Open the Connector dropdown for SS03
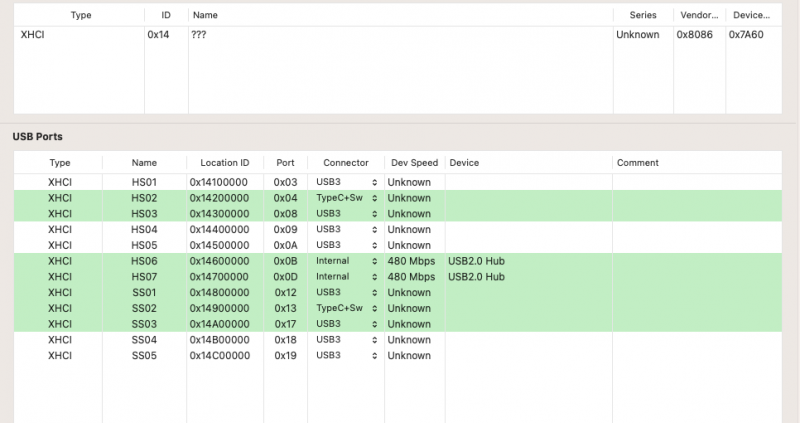This screenshot has height=423, width=800. coord(347,324)
